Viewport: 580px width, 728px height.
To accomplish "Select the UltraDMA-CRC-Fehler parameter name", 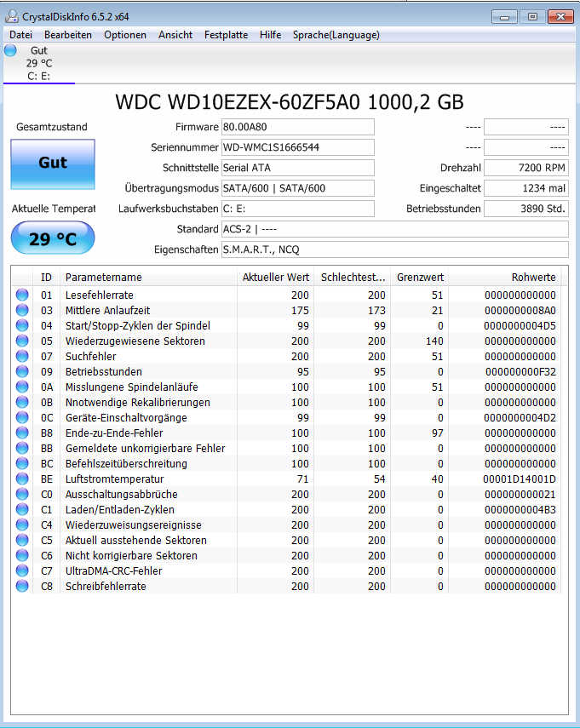I will (114, 570).
